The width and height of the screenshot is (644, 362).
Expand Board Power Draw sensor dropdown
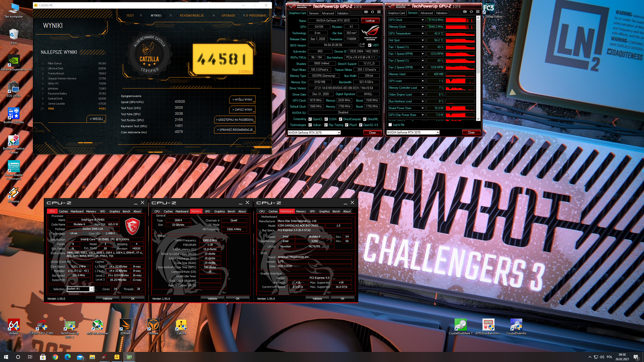tap(423, 108)
